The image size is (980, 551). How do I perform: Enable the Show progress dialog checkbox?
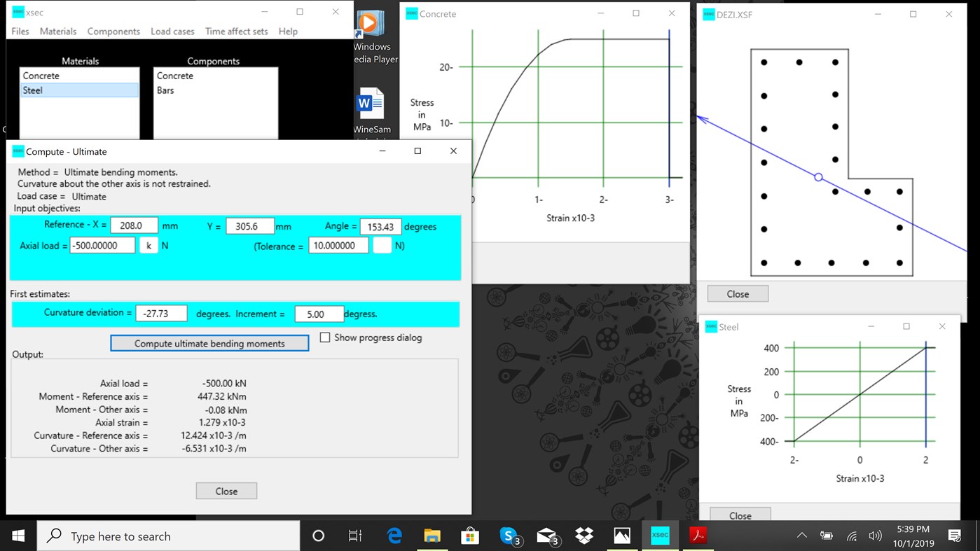pos(325,337)
